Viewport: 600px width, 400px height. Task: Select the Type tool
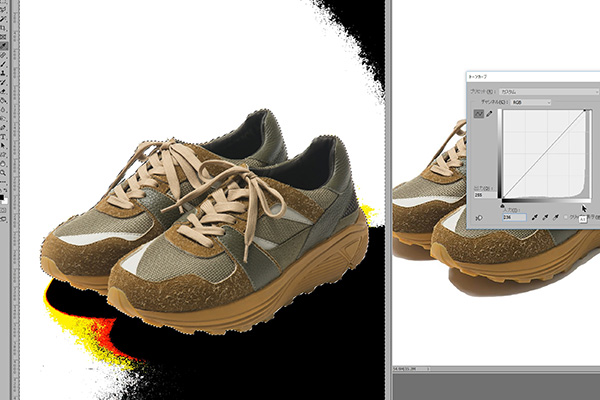3,136
